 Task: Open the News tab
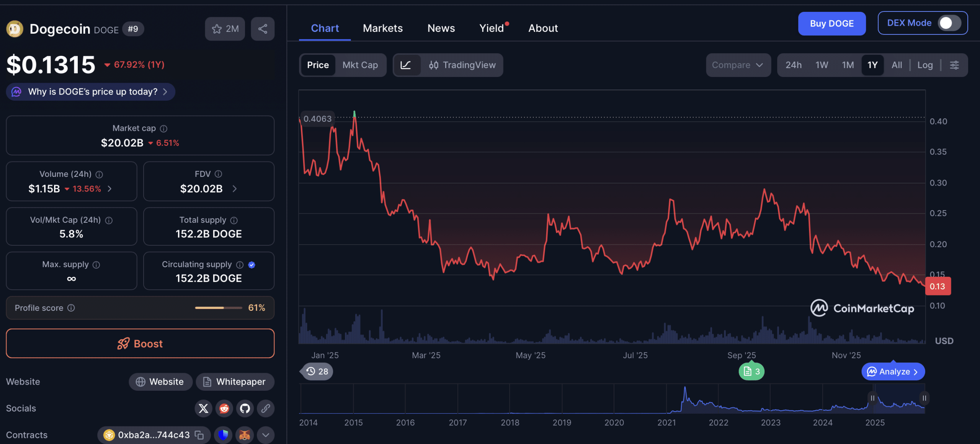(441, 28)
